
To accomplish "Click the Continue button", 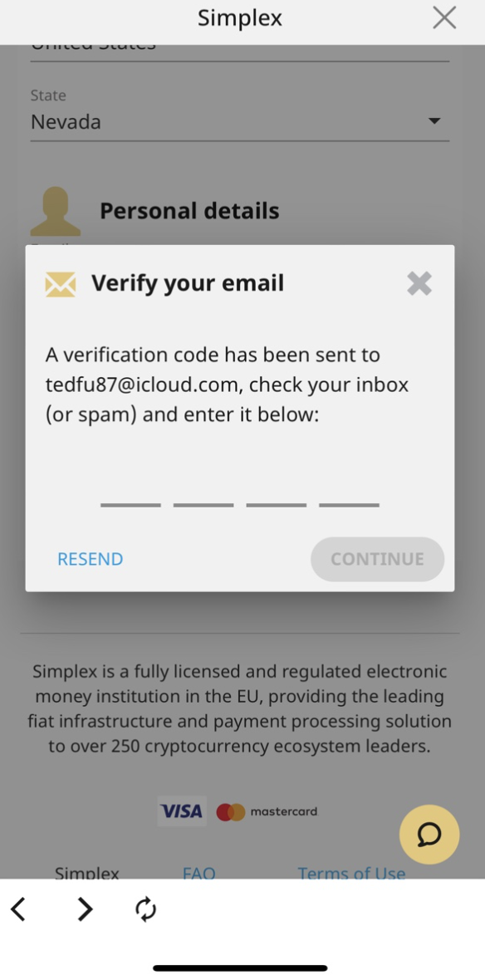I will pos(378,559).
